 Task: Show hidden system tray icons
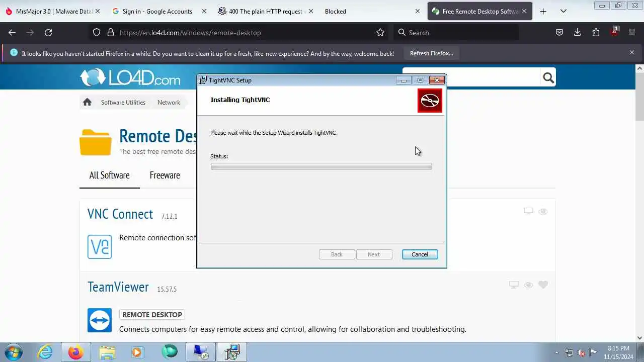pyautogui.click(x=556, y=352)
